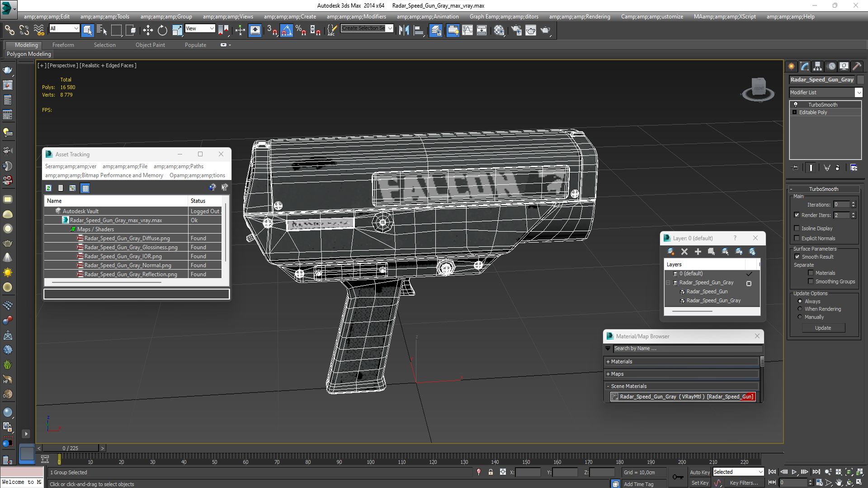Click the Iterations spinner arrows
The width and height of the screenshot is (868, 488).
point(853,205)
